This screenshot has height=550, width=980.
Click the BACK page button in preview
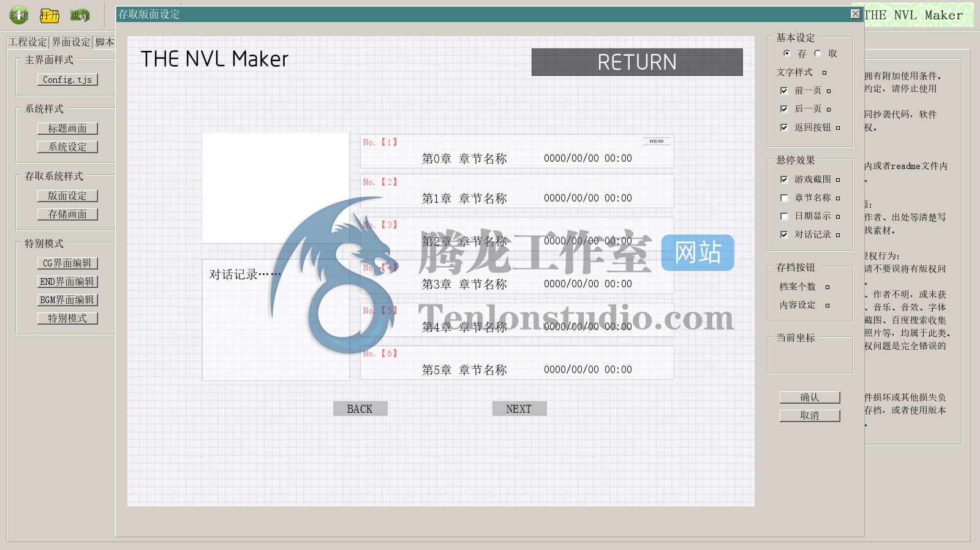(x=360, y=409)
